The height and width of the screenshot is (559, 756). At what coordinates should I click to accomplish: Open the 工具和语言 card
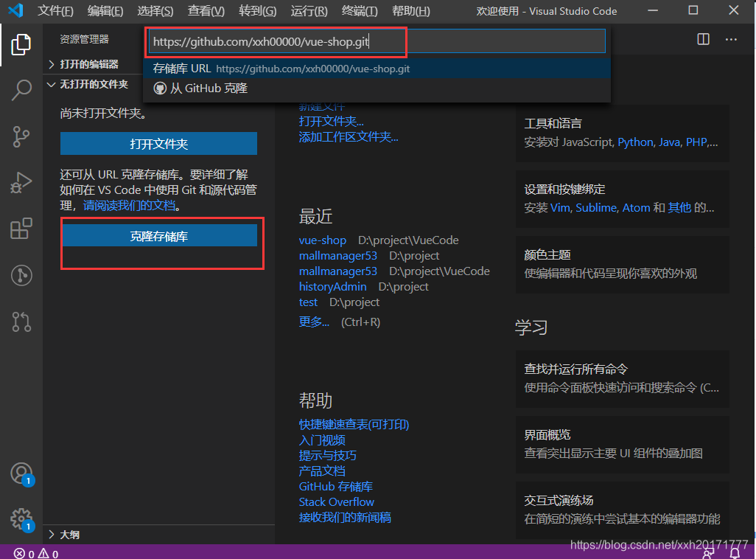coord(622,133)
